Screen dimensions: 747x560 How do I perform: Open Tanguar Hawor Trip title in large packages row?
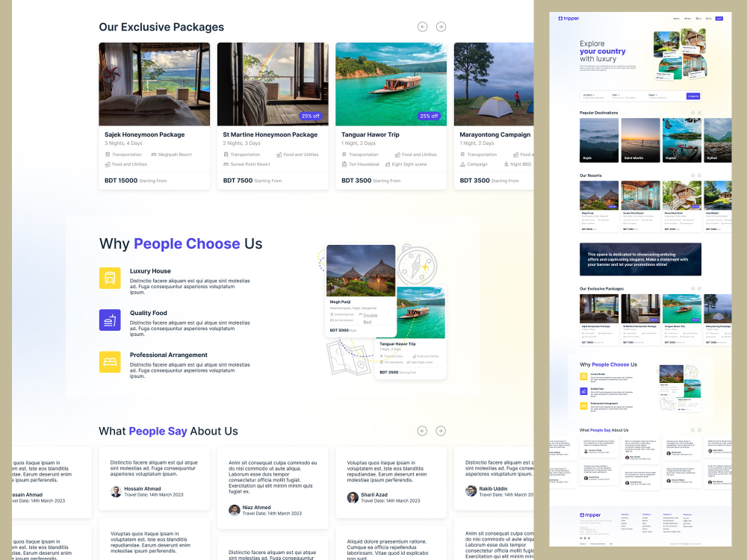[371, 134]
